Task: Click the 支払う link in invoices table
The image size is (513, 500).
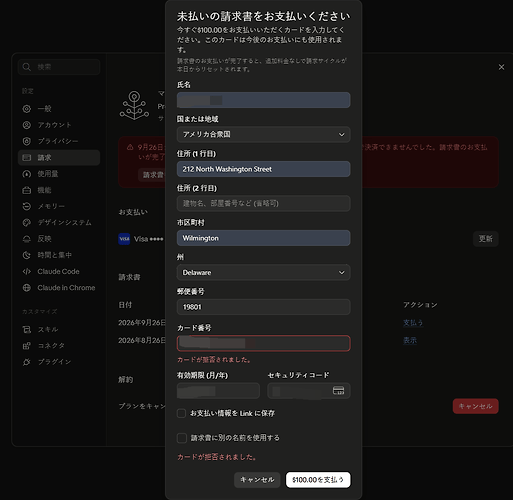Action: pos(413,323)
